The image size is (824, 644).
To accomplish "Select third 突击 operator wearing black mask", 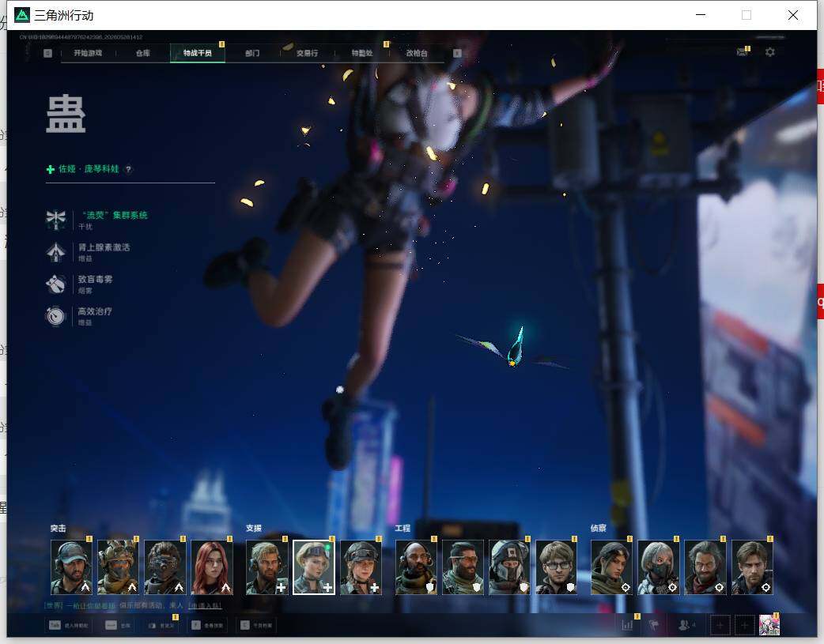I will point(165,567).
